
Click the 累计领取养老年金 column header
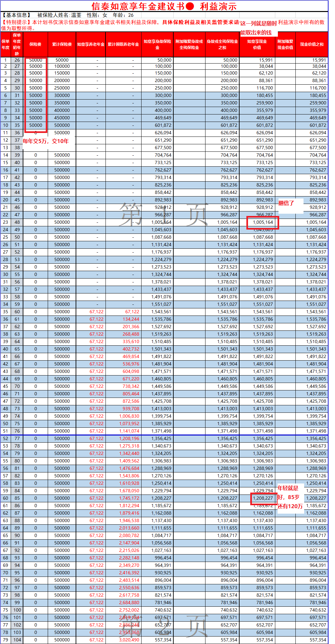tap(123, 44)
